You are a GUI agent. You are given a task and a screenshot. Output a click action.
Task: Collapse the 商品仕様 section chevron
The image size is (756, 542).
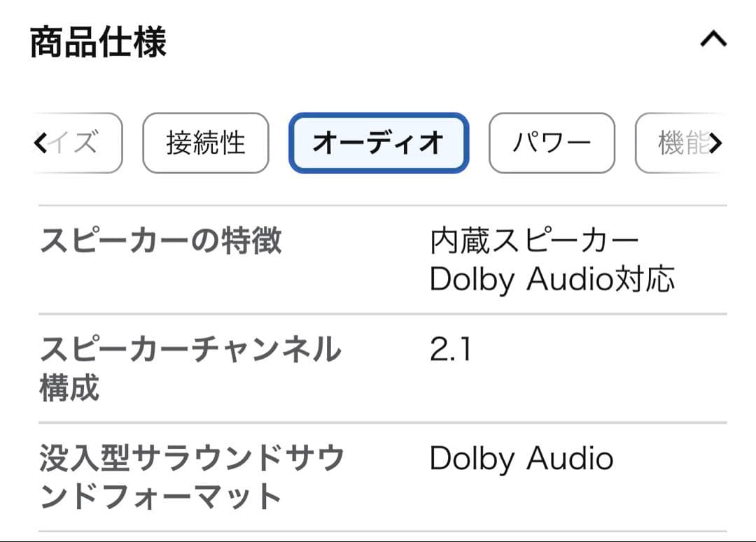tap(713, 40)
